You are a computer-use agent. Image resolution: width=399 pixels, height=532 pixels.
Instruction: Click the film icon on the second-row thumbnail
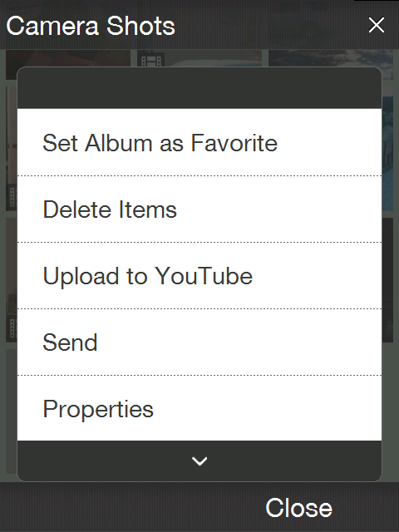tap(12, 197)
